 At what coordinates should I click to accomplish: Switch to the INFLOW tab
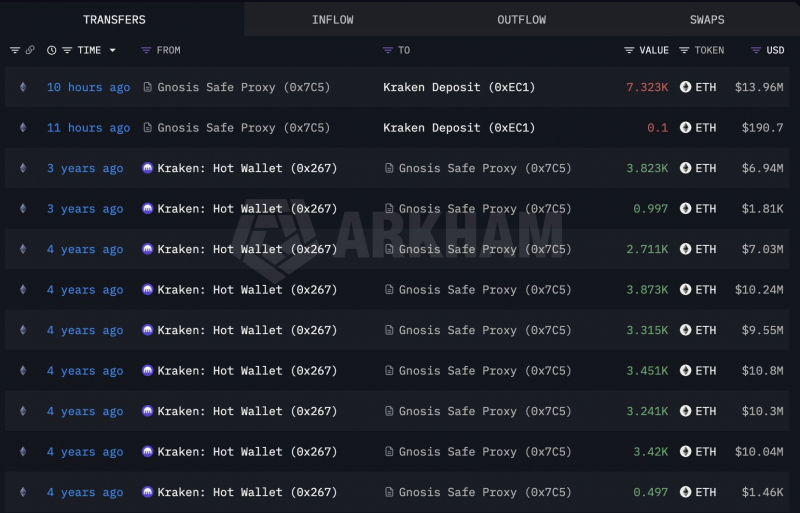point(333,20)
